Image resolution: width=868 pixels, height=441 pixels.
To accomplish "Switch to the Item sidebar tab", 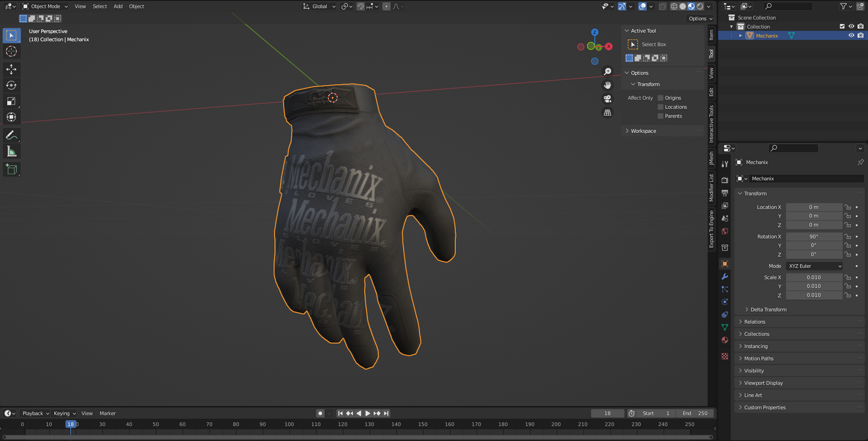I will point(711,35).
